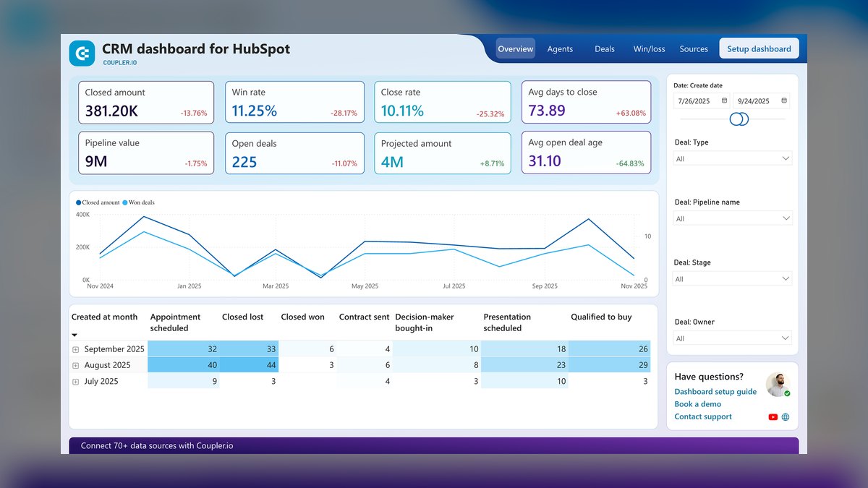Open the Deal: Stage dropdown

pyautogui.click(x=732, y=278)
